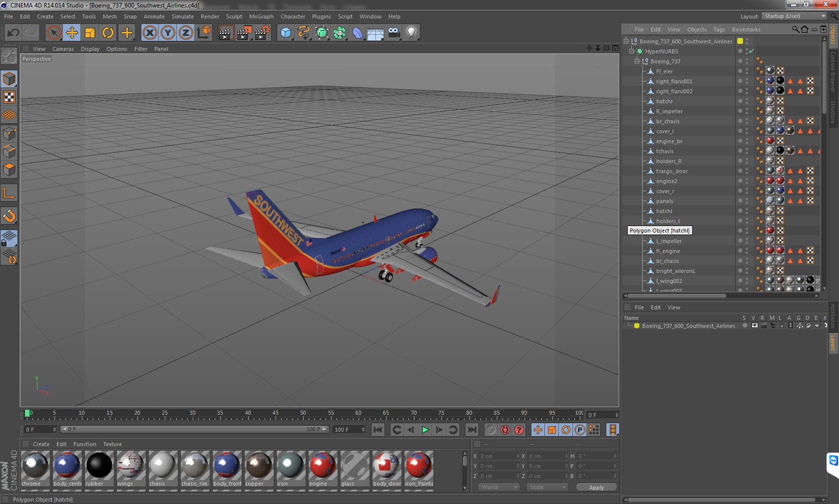Select the Live Selection tool

53,33
